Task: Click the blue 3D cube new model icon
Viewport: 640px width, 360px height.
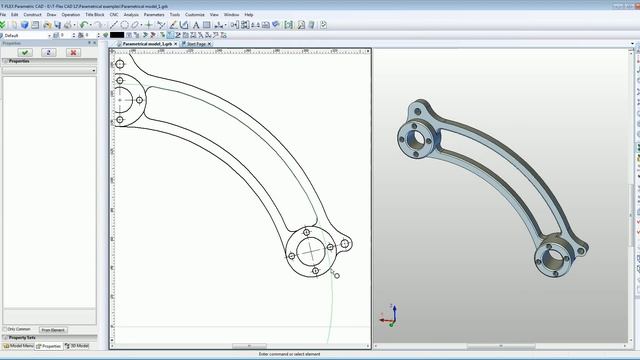Action: [x=24, y=25]
